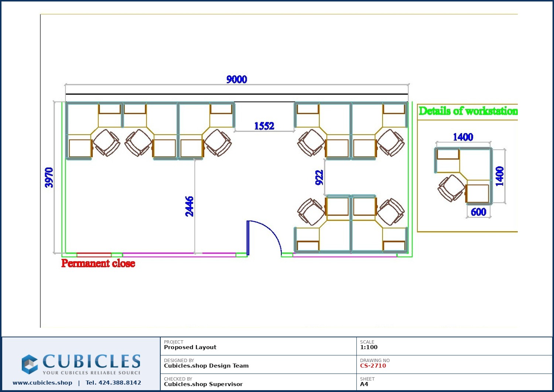
Task: Click the Tel. 424.388.8142 phone number
Action: (x=113, y=383)
